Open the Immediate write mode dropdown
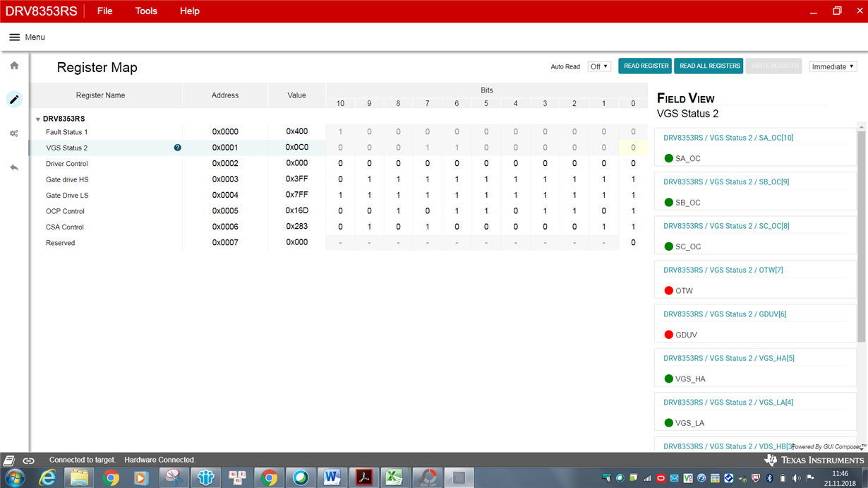 pyautogui.click(x=833, y=66)
